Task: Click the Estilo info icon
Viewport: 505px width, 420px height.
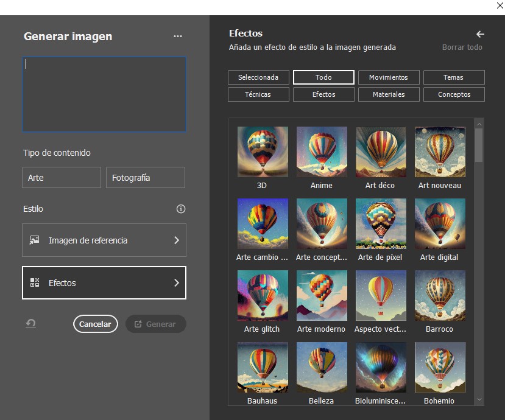Action: click(x=180, y=209)
